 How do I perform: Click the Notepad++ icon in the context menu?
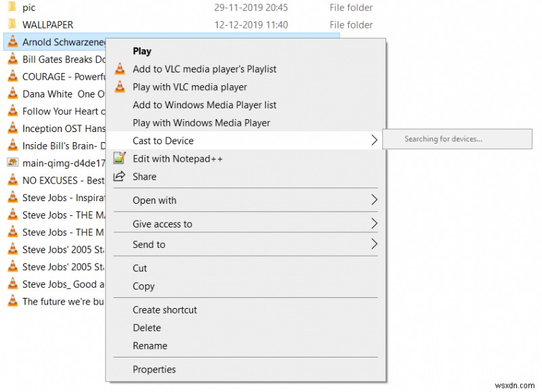[120, 158]
